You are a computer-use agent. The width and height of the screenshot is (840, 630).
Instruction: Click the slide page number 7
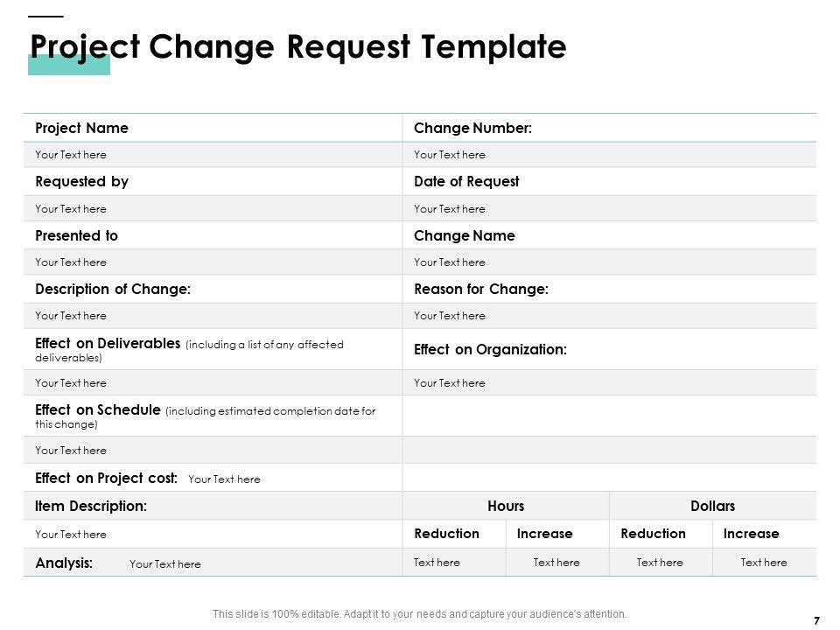816,620
